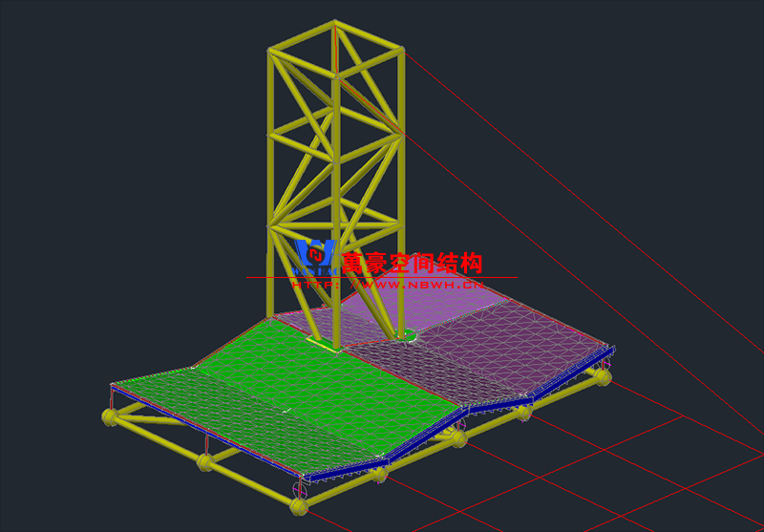The image size is (764, 532).
Task: Click the red underline beneath the watermark title
Action: (x=382, y=277)
